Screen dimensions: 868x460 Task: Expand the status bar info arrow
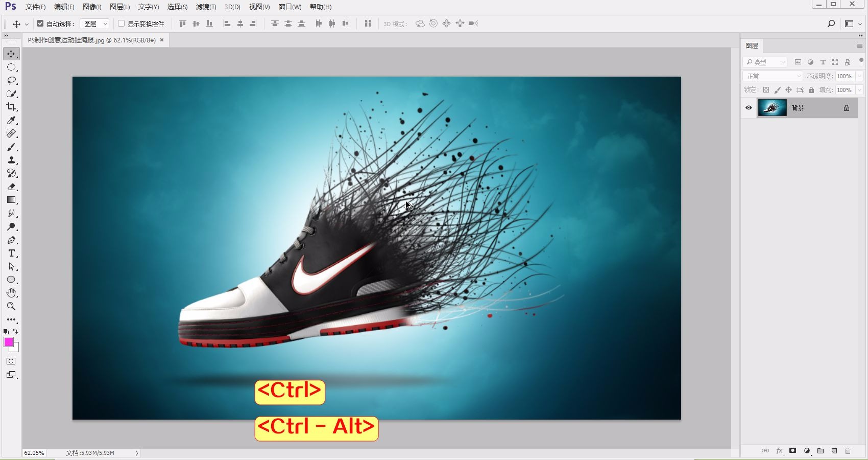tap(137, 453)
